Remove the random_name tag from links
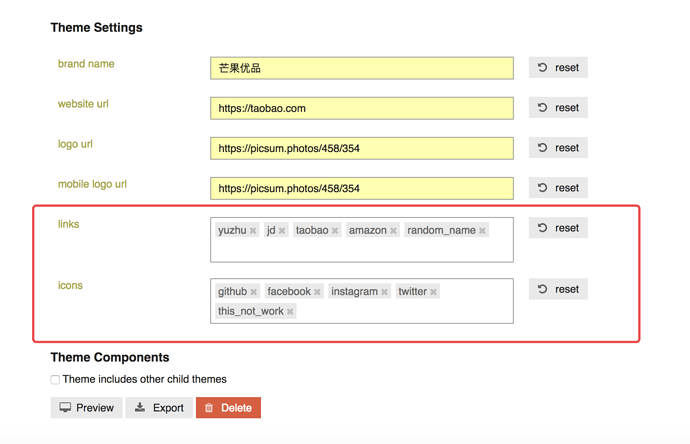 click(x=482, y=231)
